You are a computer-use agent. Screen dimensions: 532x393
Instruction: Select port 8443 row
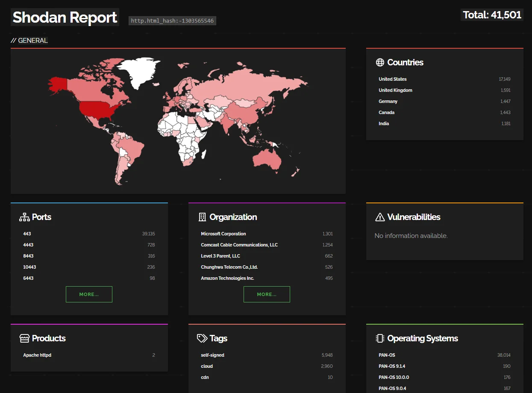(x=89, y=256)
